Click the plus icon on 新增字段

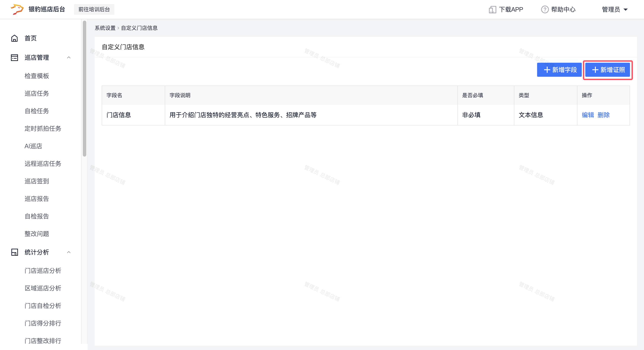click(547, 70)
